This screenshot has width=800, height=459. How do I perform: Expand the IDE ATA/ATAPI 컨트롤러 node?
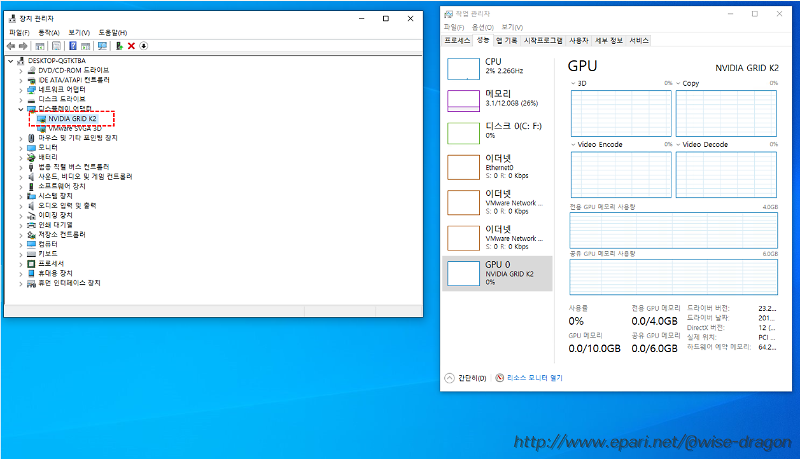pos(21,80)
